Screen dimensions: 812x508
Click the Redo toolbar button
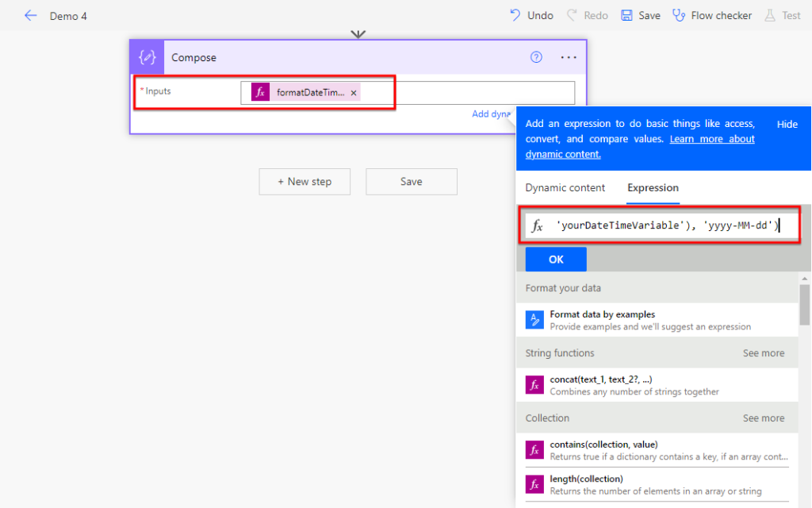point(588,16)
